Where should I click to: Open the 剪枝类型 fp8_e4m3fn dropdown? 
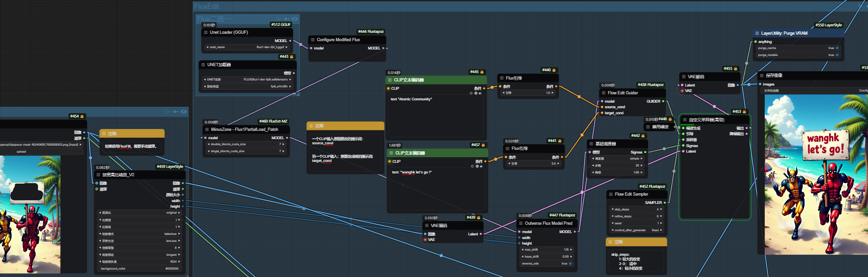point(247,86)
